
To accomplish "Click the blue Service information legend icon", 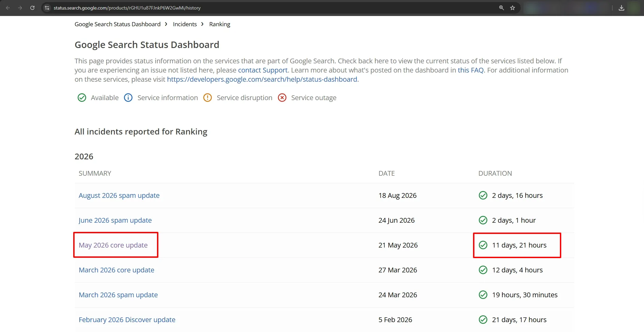I will (128, 98).
